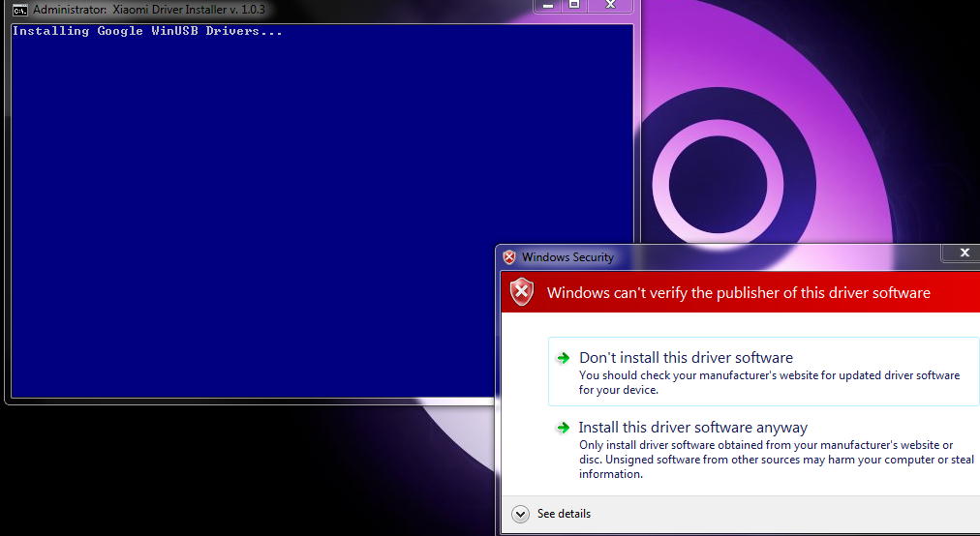This screenshot has width=980, height=536.
Task: Maximize the Xiaomi Driver Installer console window
Action: 574,5
